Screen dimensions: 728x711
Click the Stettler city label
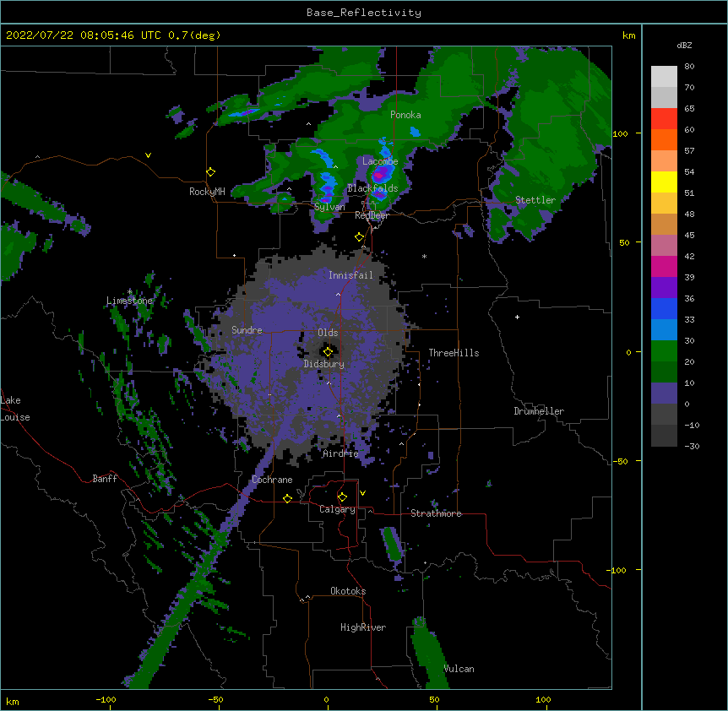[x=535, y=200]
